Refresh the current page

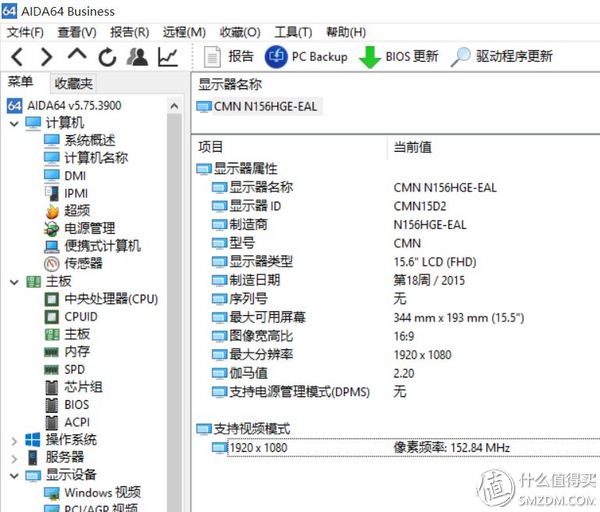point(108,57)
